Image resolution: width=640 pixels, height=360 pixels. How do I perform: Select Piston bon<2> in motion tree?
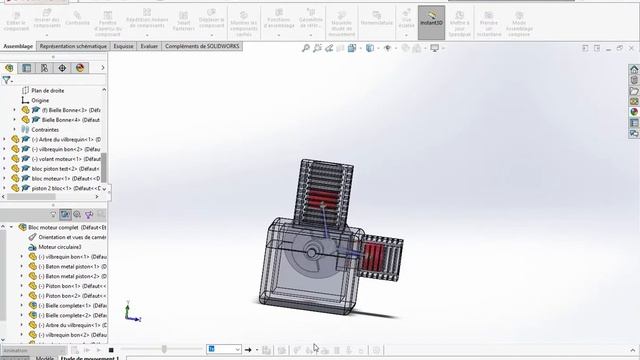click(72, 296)
